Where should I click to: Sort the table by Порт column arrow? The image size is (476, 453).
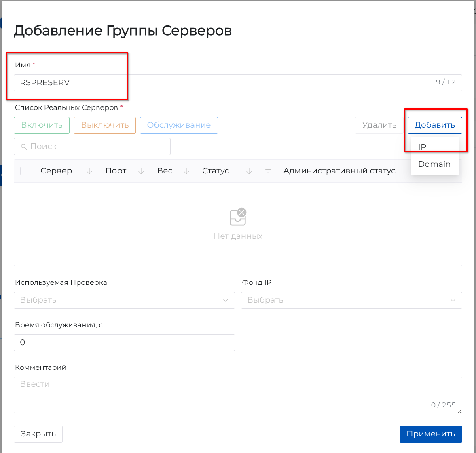141,171
